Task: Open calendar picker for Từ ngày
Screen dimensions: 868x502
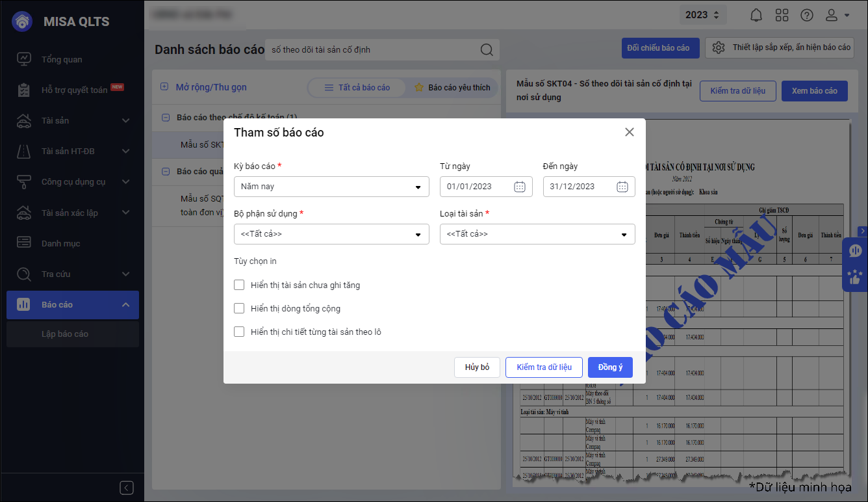Action: click(520, 187)
